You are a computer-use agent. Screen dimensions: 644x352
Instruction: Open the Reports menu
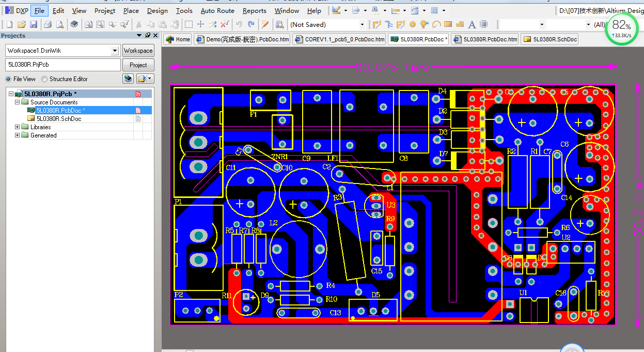(255, 10)
